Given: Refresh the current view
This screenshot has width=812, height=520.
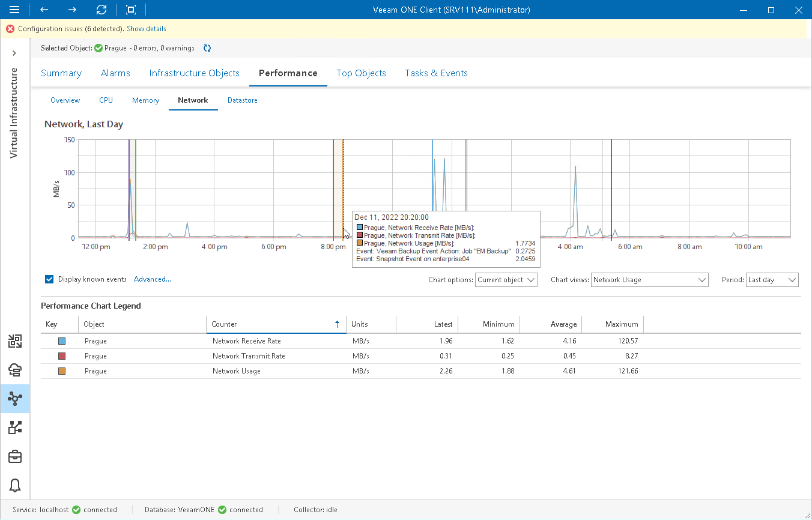Looking at the screenshot, I should [101, 10].
